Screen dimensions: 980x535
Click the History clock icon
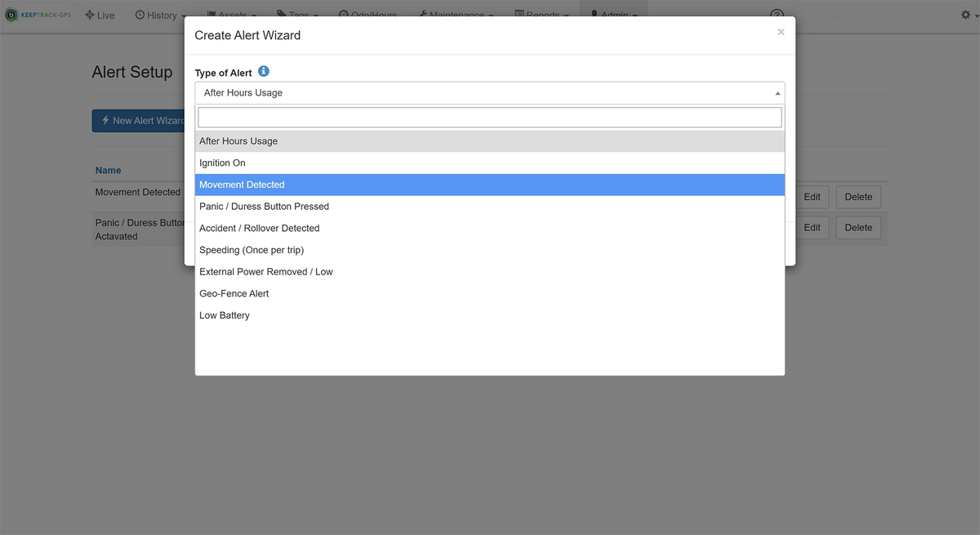tap(140, 14)
